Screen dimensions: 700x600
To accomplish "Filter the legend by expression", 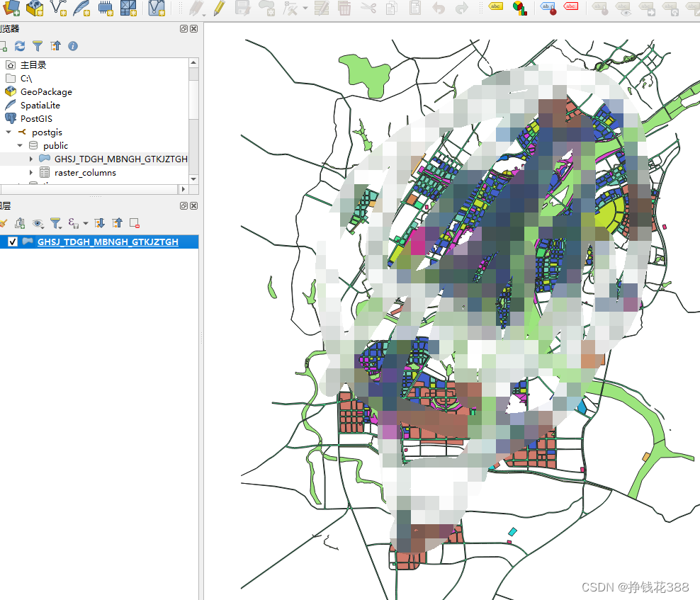I will coord(73,223).
